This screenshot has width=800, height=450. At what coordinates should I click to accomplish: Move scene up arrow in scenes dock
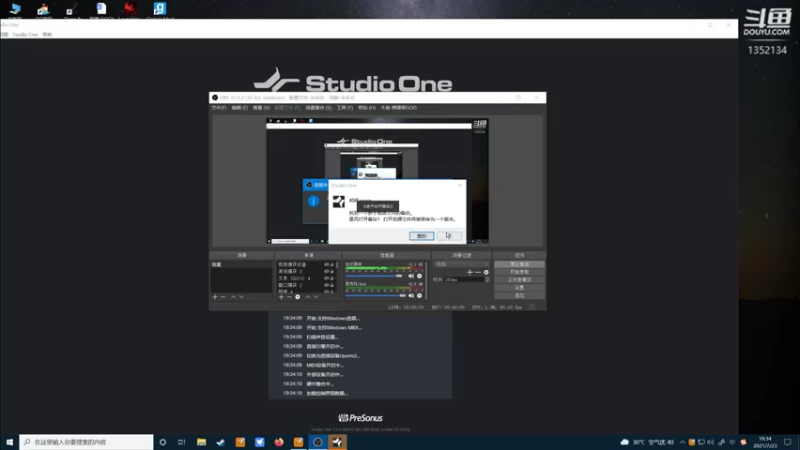tap(233, 297)
